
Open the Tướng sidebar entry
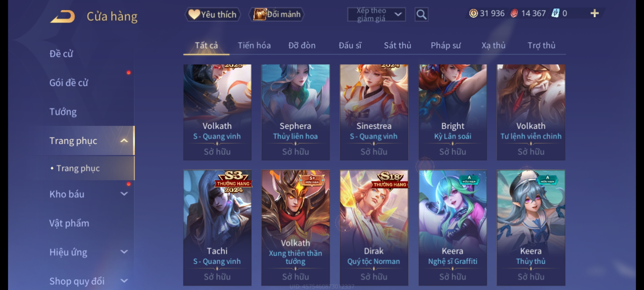click(63, 112)
